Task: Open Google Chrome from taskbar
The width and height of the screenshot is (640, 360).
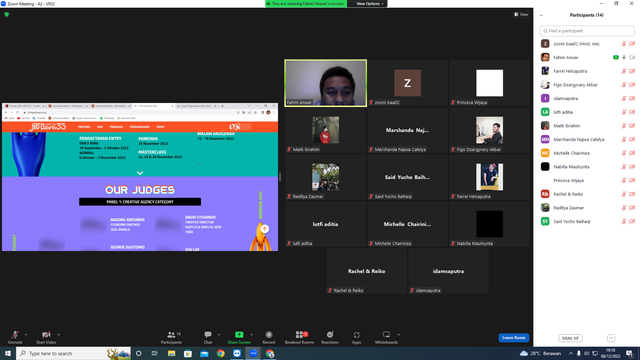Action: pos(220,353)
